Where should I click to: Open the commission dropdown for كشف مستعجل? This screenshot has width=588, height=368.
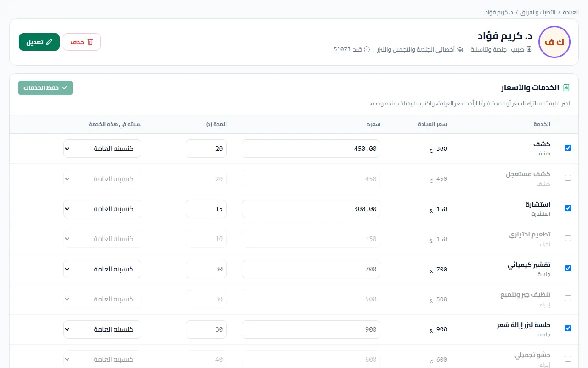[102, 179]
